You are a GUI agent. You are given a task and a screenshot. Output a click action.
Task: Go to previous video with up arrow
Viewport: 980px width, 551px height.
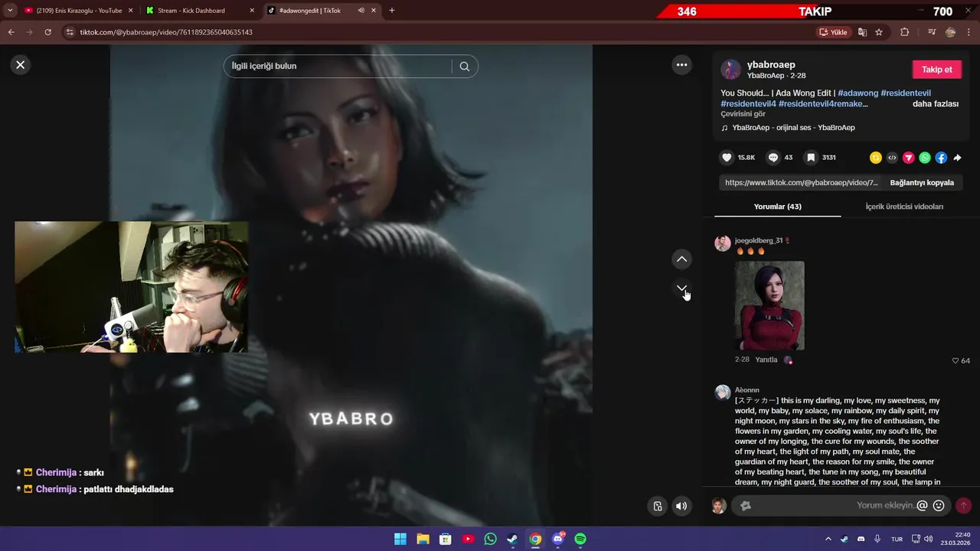681,259
